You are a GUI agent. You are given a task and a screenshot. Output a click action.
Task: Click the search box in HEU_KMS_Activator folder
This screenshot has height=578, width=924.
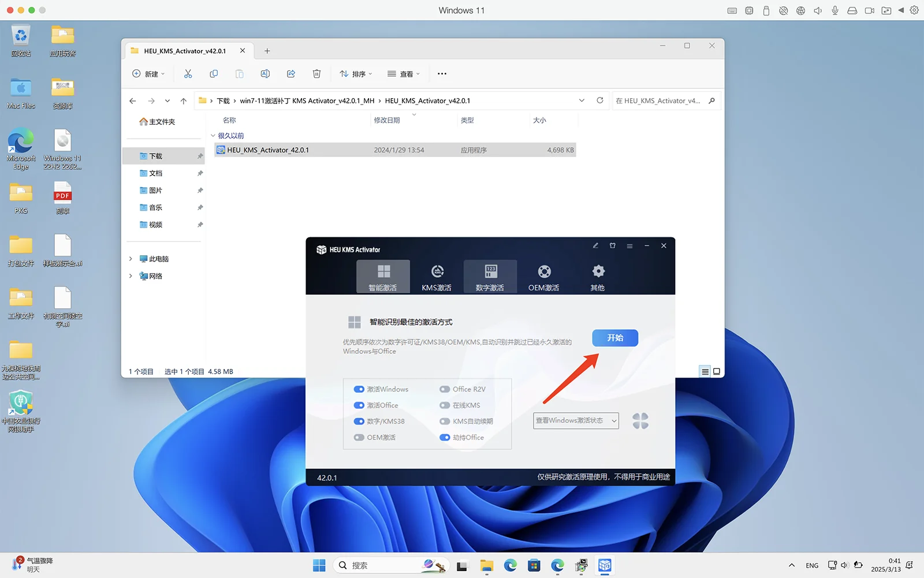point(665,100)
